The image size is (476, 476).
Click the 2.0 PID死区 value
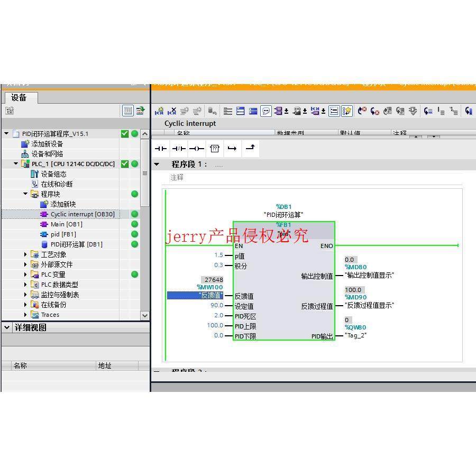(x=218, y=315)
